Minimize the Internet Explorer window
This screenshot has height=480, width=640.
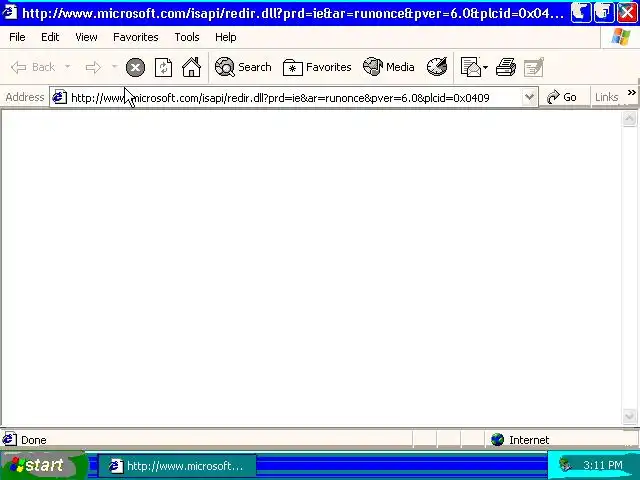pyautogui.click(x=580, y=13)
